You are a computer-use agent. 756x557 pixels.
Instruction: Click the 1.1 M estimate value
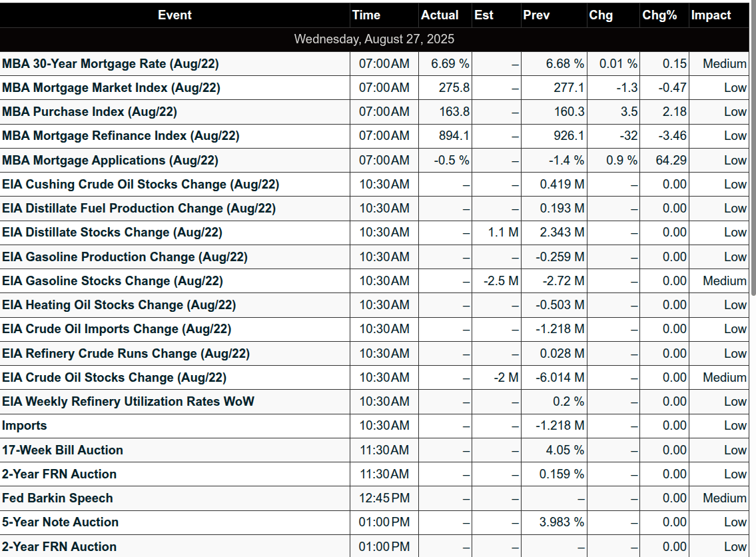click(x=503, y=233)
